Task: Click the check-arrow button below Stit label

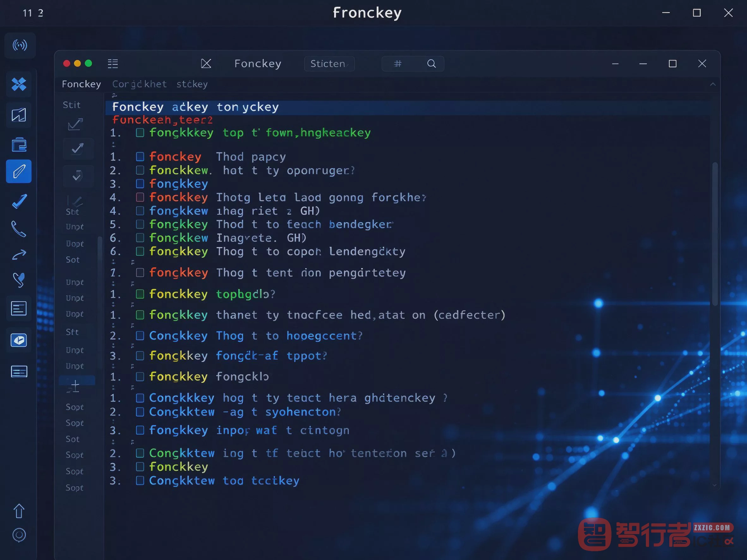Action: [x=76, y=124]
